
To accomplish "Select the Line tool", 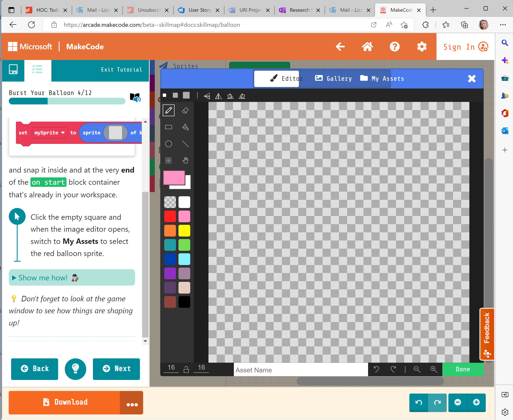I will [185, 144].
